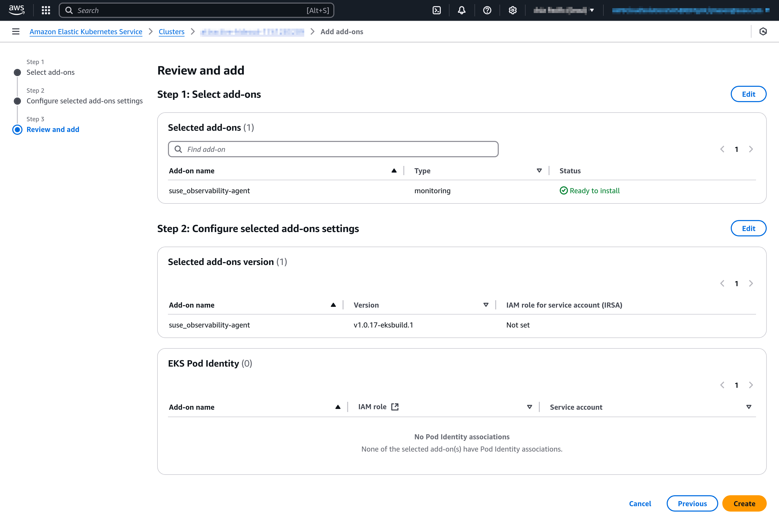
Task: Click the search magnifier in the top bar
Action: pyautogui.click(x=69, y=10)
